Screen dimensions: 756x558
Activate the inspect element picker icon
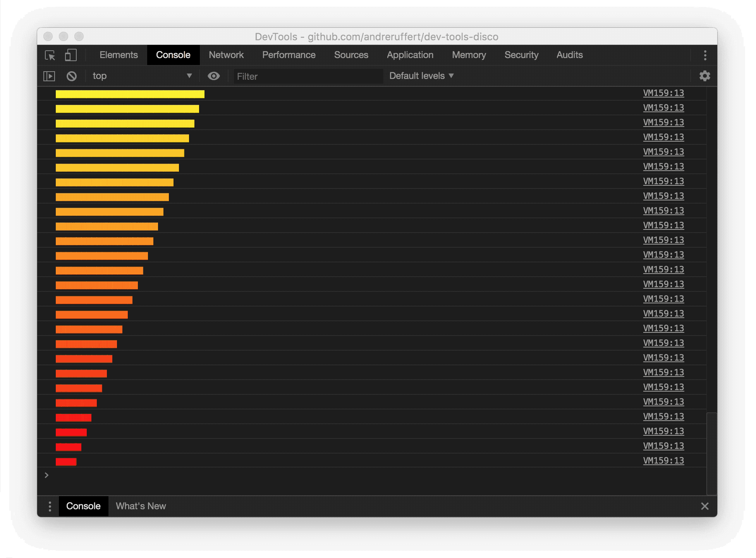50,55
